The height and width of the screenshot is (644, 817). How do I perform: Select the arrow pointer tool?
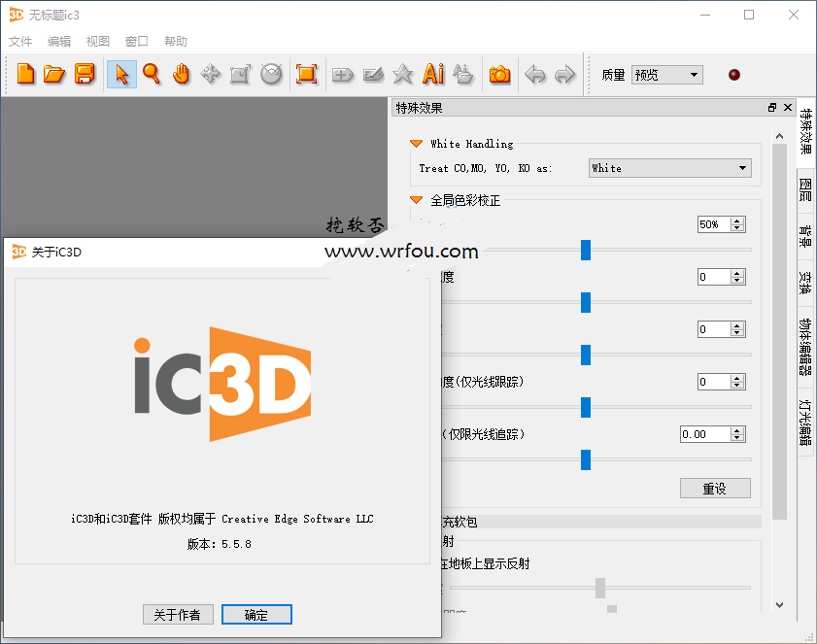click(121, 75)
